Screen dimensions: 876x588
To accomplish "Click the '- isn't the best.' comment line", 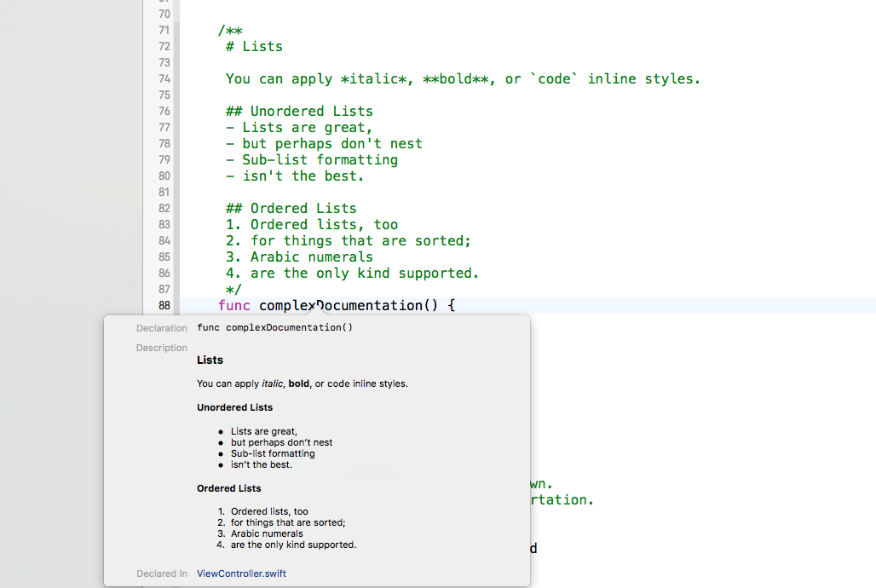I will [x=295, y=176].
